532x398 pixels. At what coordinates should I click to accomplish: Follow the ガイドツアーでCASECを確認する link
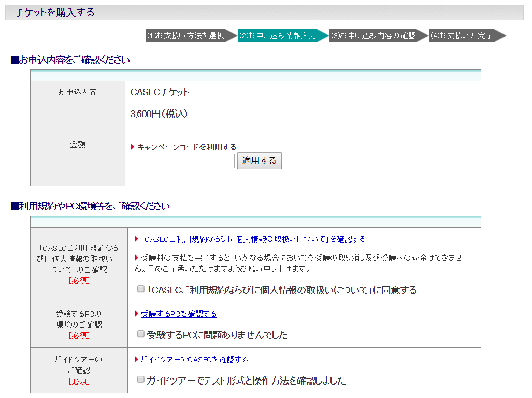point(194,360)
